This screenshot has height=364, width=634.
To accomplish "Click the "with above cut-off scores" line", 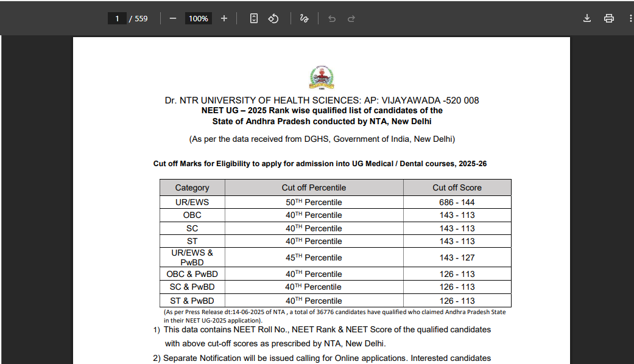I will [275, 344].
